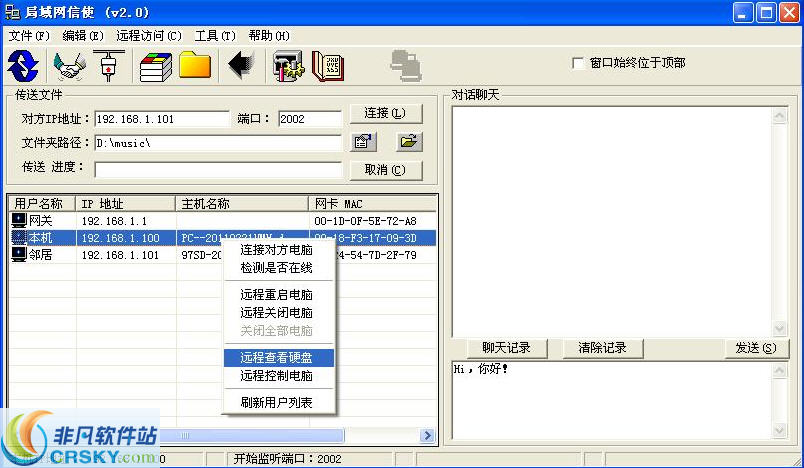The height and width of the screenshot is (468, 804).
Task: Click the 连接(L) button
Action: pos(386,113)
